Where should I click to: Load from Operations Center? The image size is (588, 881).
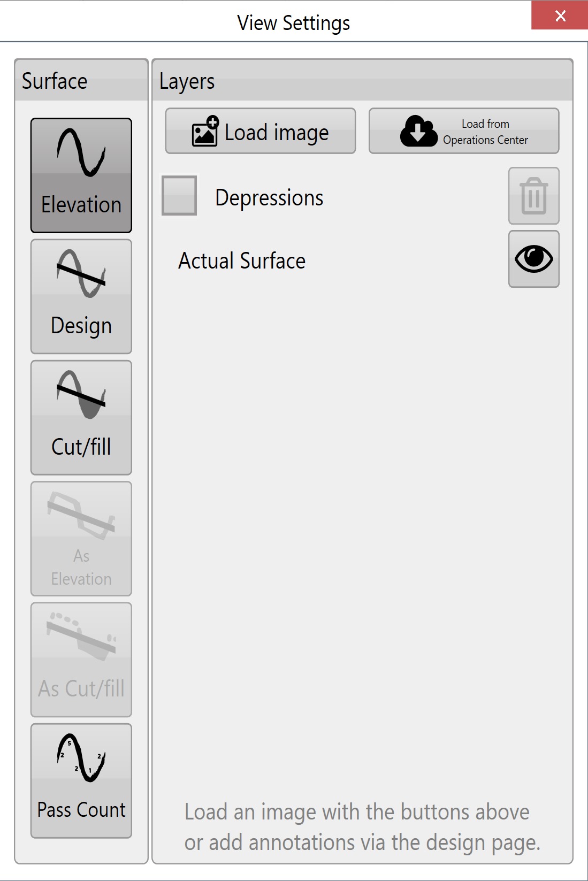click(x=464, y=131)
